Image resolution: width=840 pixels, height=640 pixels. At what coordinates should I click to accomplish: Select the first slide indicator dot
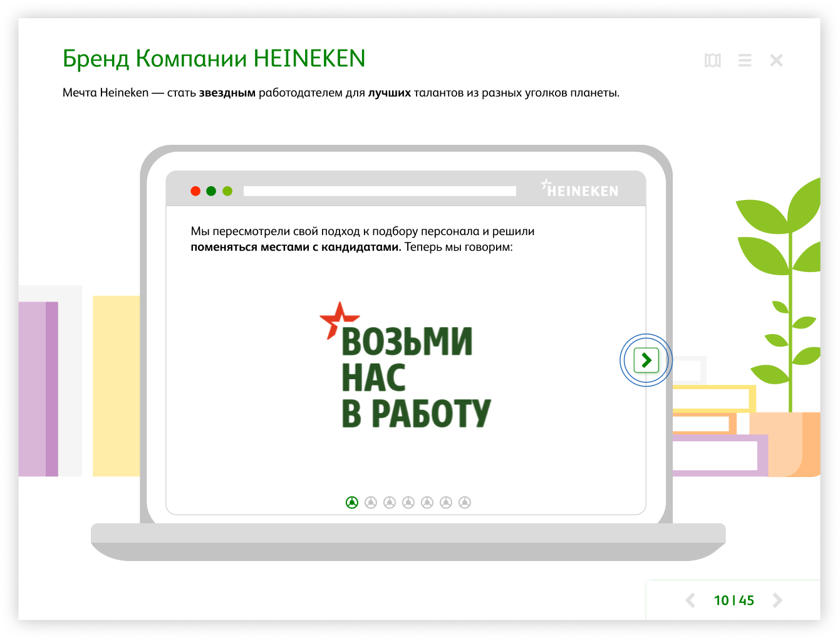[352, 502]
